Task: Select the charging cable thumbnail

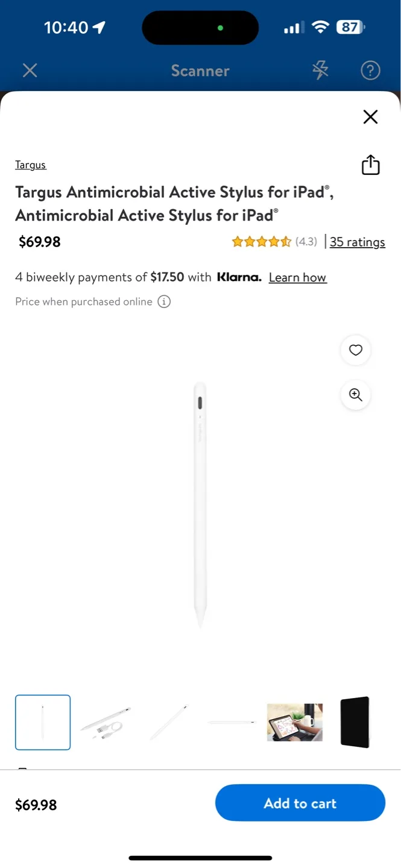Action: pyautogui.click(x=105, y=722)
